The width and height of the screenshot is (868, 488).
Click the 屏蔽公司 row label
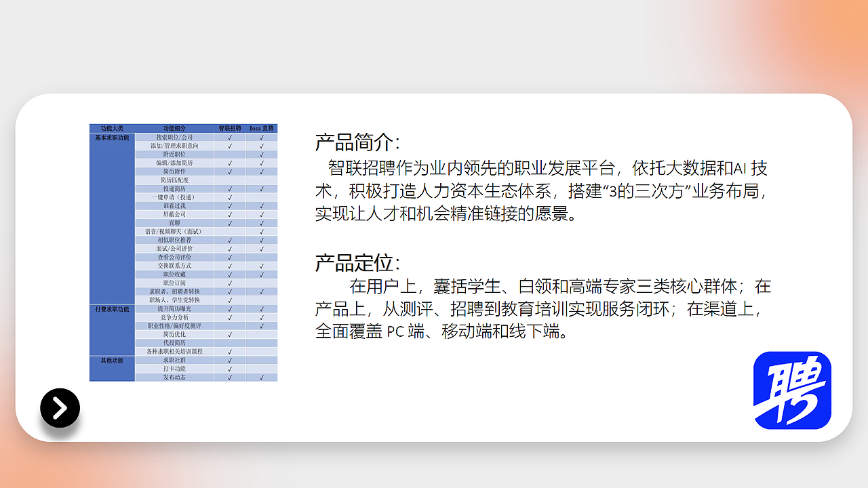174,215
